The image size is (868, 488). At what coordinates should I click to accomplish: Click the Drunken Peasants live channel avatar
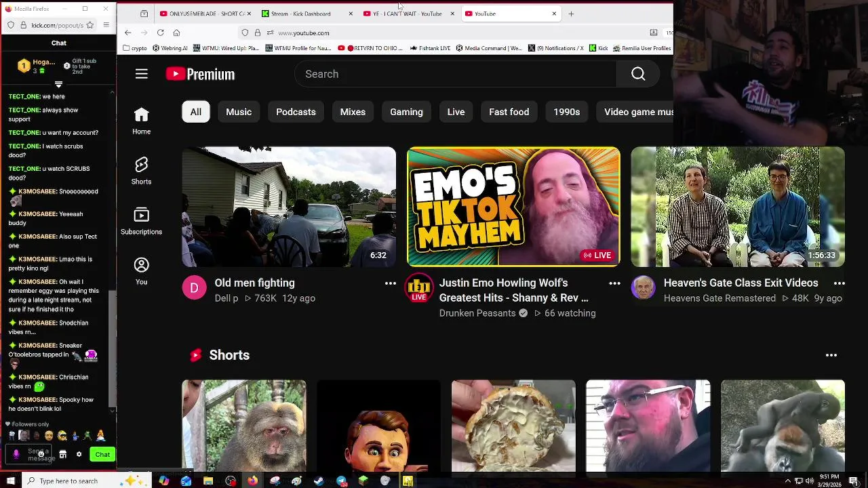tap(418, 288)
